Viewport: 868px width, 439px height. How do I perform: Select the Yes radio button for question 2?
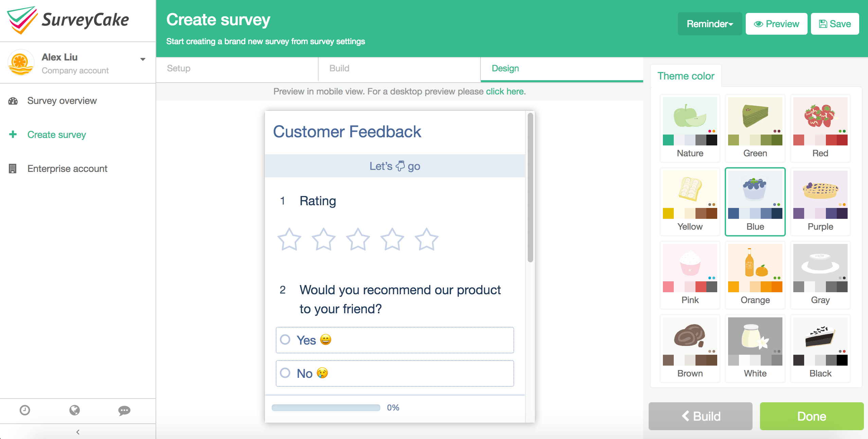[286, 340]
